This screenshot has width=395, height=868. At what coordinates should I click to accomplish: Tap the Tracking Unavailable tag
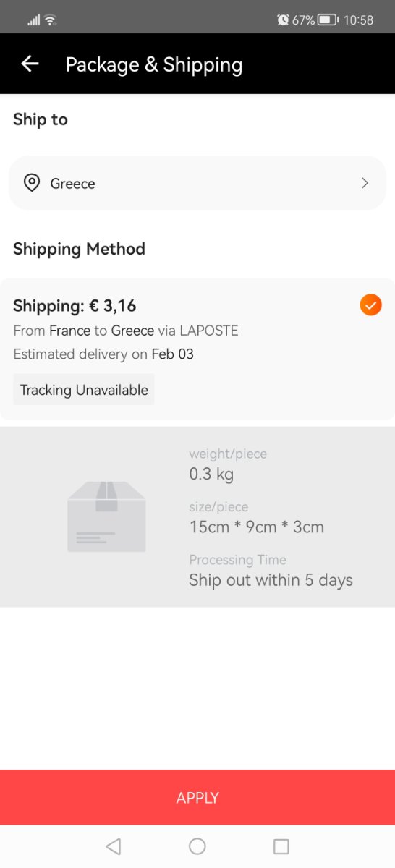tap(84, 390)
